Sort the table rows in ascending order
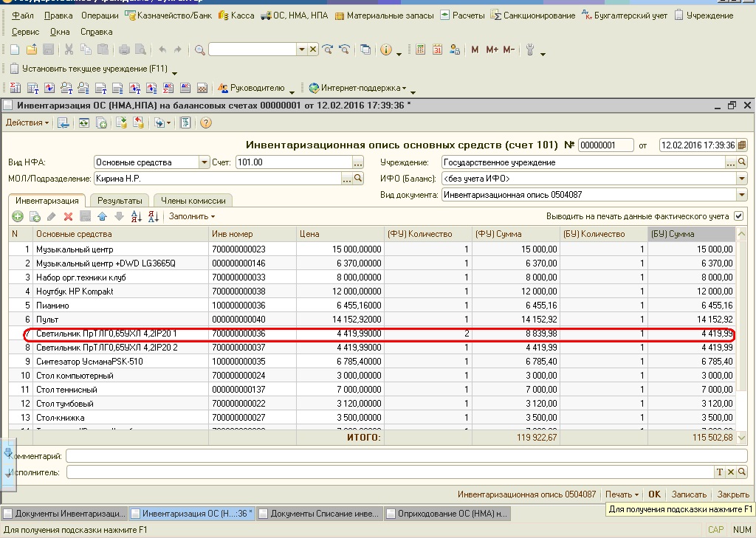This screenshot has height=538, width=756. (x=136, y=216)
